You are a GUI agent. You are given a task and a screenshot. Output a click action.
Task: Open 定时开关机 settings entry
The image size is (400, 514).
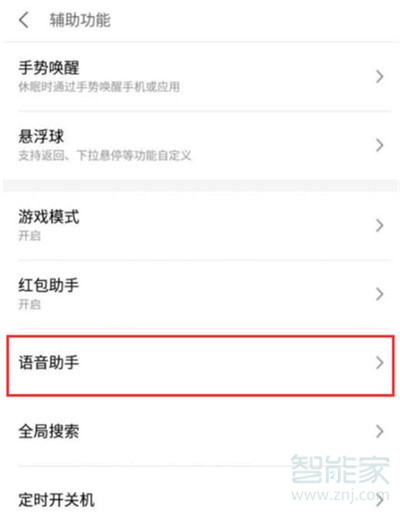coord(200,495)
